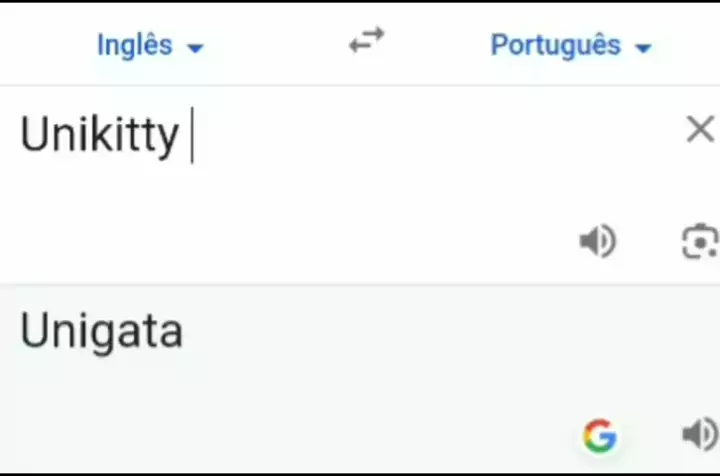Screen dimensions: 720x476
Task: Swap the source and target languages
Action: (x=367, y=42)
